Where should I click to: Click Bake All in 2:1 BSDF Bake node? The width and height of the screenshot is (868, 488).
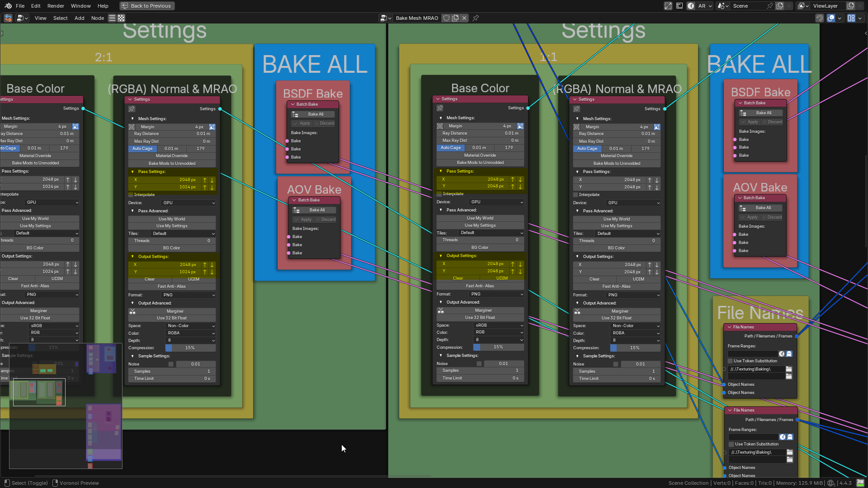pyautogui.click(x=313, y=114)
